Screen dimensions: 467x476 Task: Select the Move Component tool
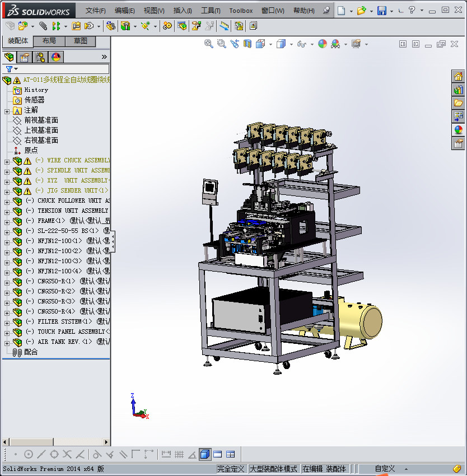point(89,26)
